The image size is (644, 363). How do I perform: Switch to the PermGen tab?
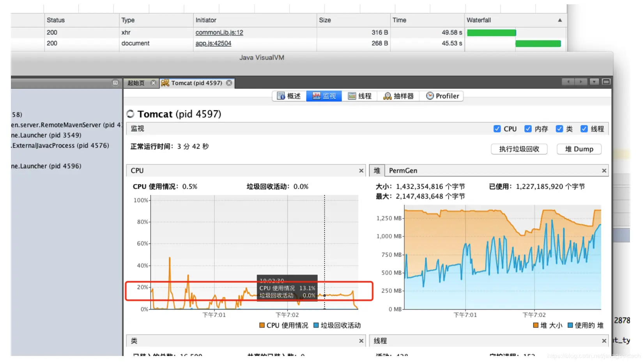pos(403,171)
